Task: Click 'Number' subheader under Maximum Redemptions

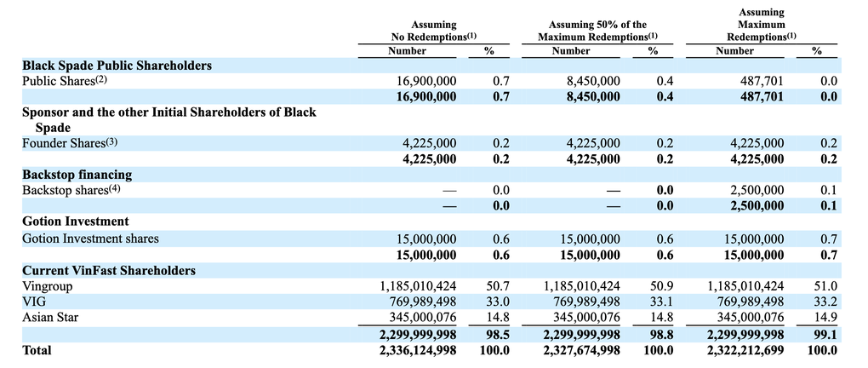Action: (734, 51)
